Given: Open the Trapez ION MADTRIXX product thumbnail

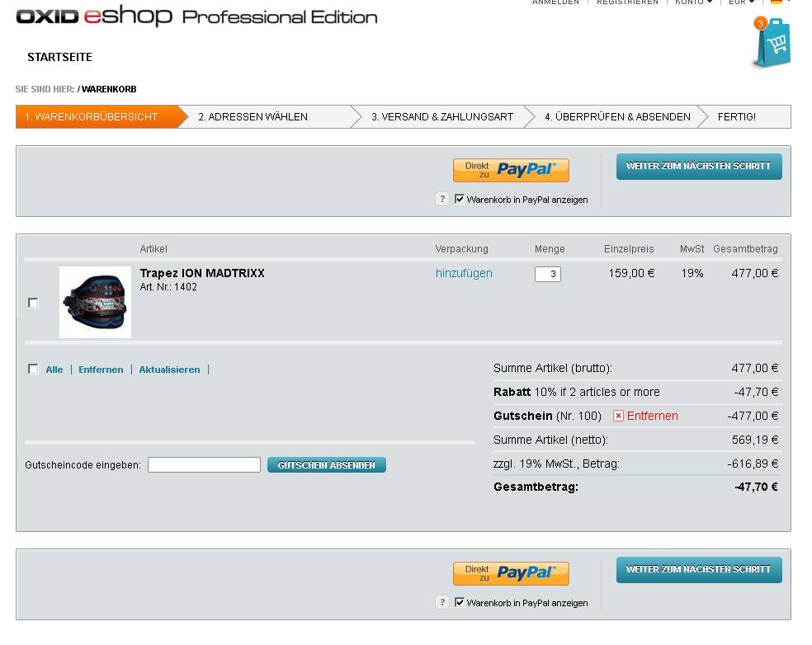Looking at the screenshot, I should 95,302.
